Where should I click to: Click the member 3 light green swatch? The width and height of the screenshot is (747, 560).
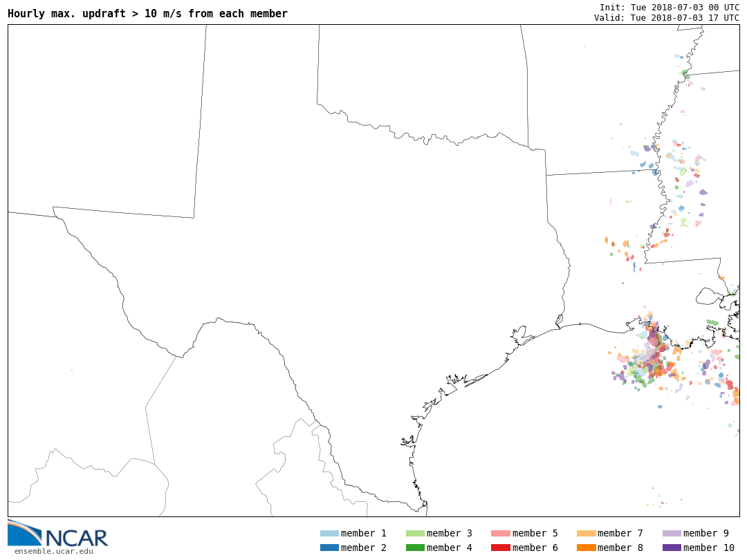pyautogui.click(x=415, y=533)
